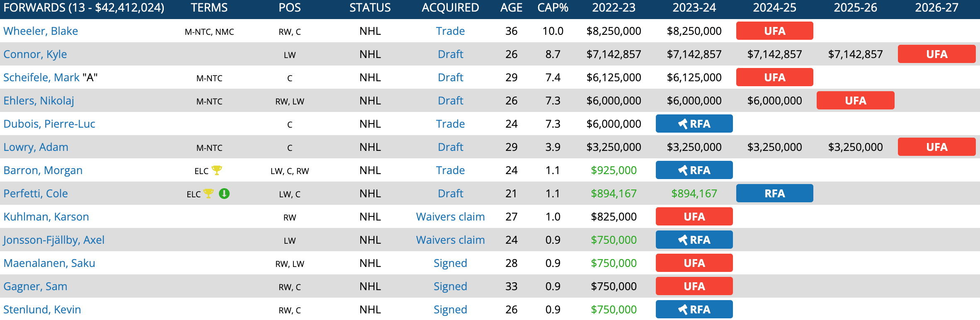
Task: Open Kuhlman's Waivers claim link
Action: (x=450, y=217)
